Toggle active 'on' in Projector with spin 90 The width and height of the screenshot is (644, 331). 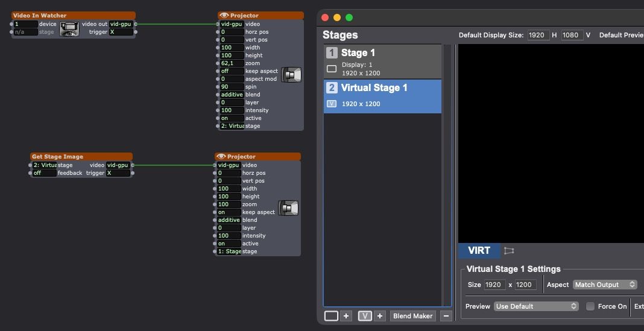232,118
